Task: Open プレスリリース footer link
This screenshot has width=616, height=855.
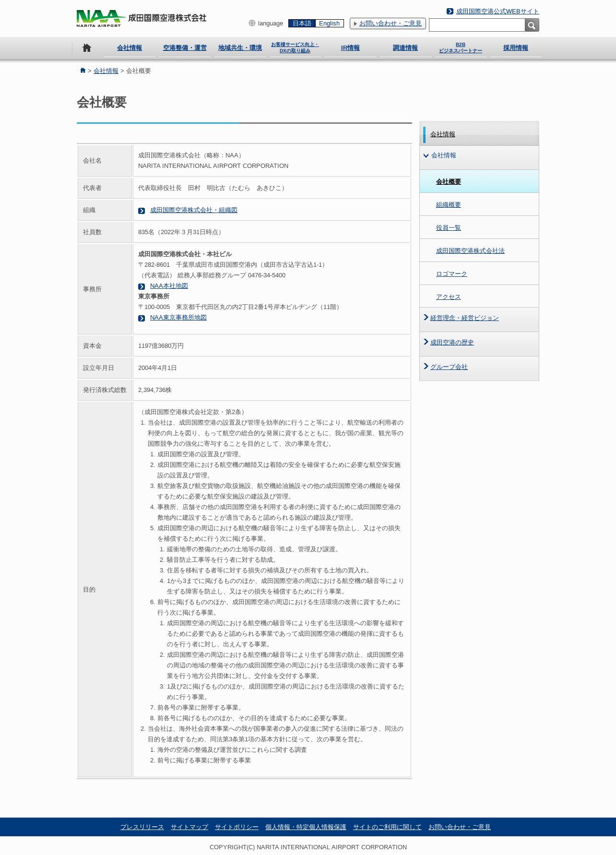Action: 142,827
